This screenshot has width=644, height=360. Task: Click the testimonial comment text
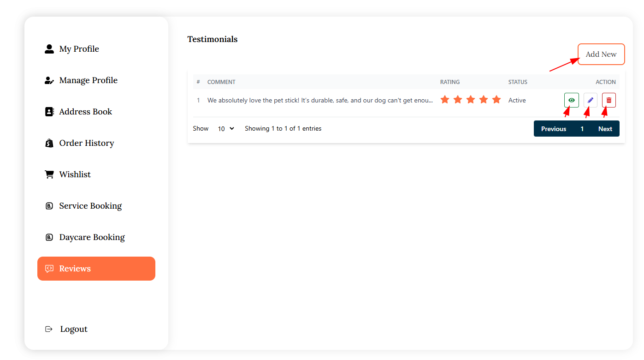pyautogui.click(x=320, y=100)
